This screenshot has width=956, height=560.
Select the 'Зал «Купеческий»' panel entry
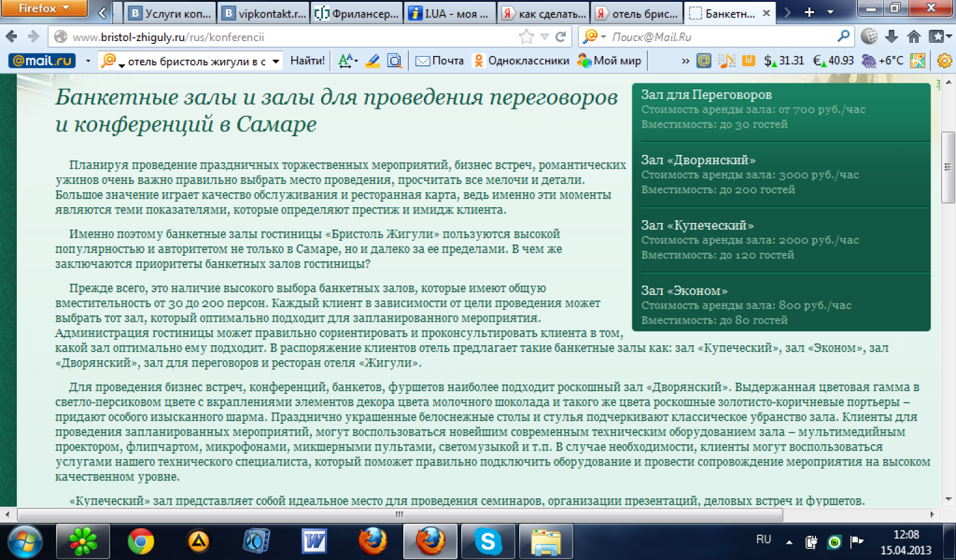[781, 240]
